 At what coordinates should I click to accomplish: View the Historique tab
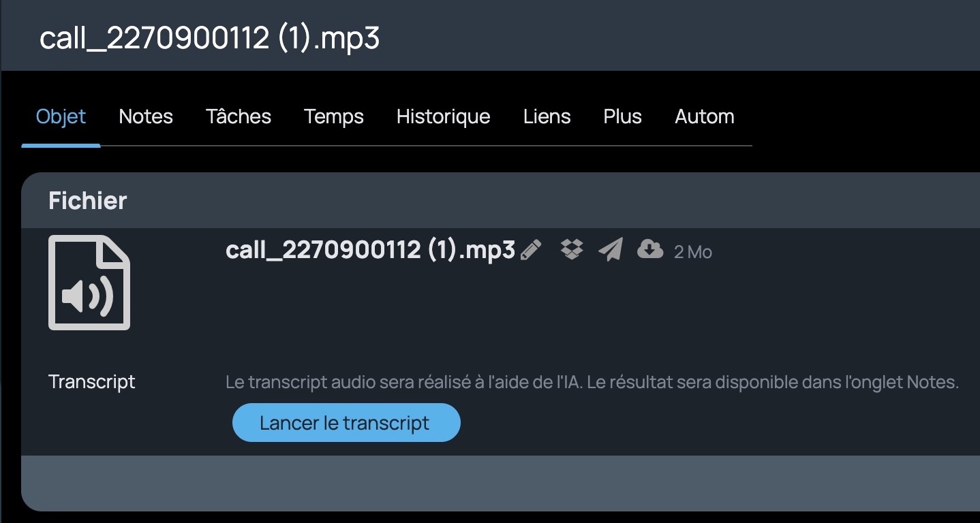(x=444, y=117)
